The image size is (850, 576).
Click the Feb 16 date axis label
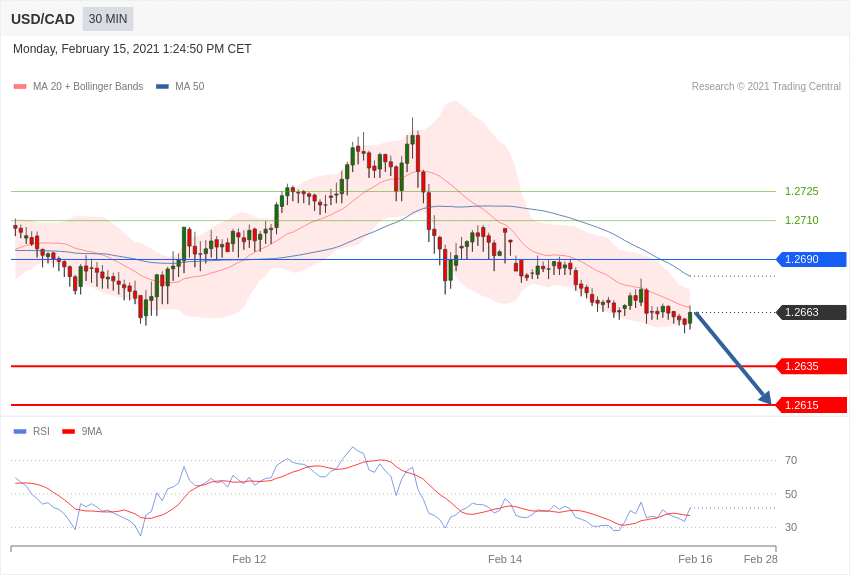tap(696, 559)
